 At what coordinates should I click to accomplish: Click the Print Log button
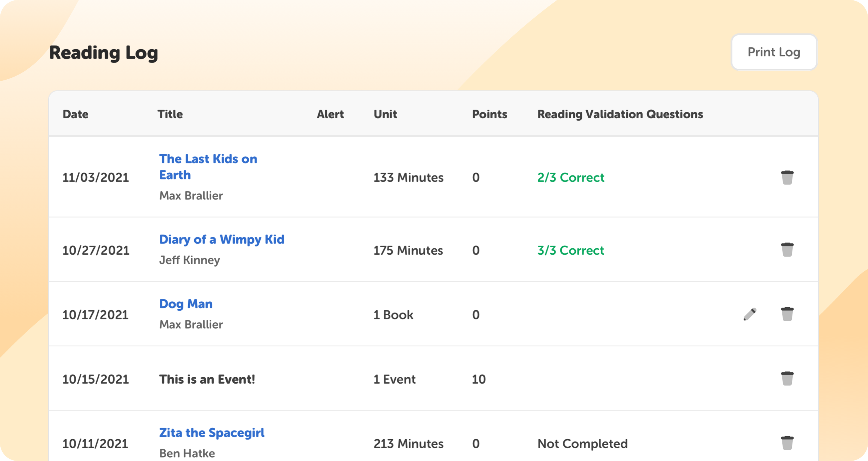774,52
